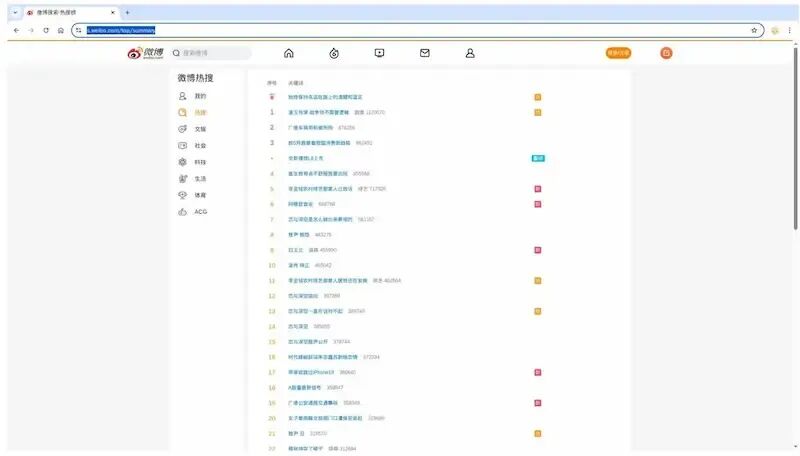The height and width of the screenshot is (456, 800).
Task: Click the site info icon in address bar
Action: [x=79, y=31]
